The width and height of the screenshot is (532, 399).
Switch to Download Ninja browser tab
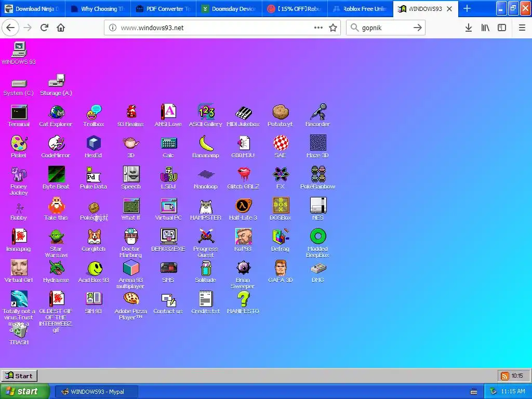tap(33, 9)
